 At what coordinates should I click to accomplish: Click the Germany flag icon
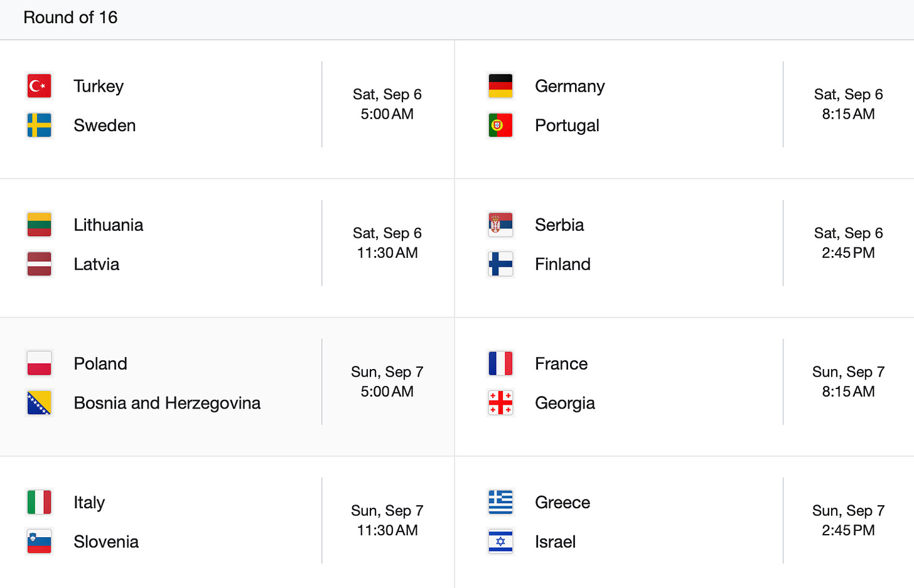(x=500, y=86)
